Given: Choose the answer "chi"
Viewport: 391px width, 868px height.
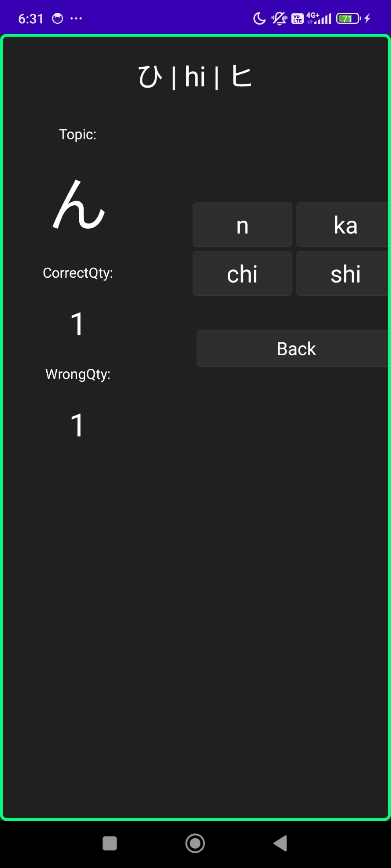Looking at the screenshot, I should [242, 274].
